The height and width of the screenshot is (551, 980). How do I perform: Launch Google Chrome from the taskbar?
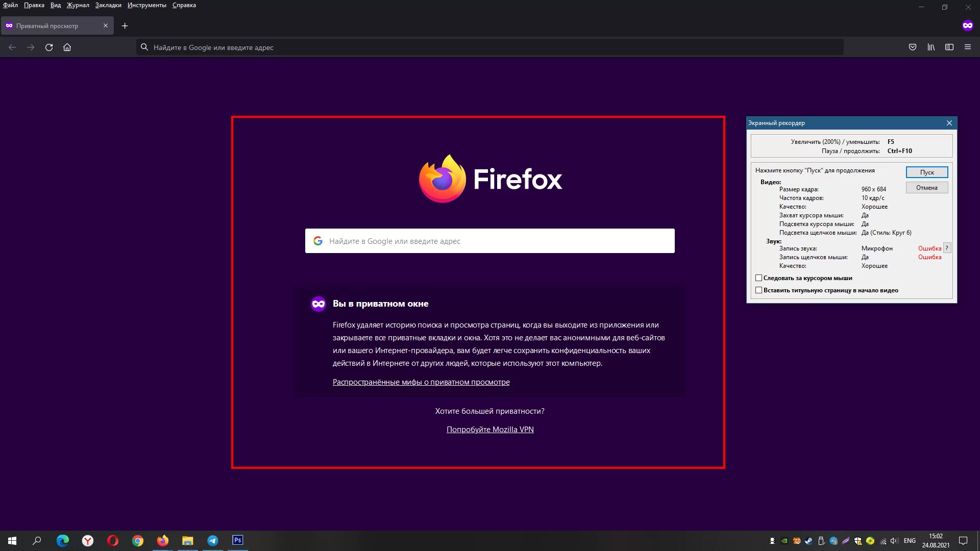(x=138, y=541)
